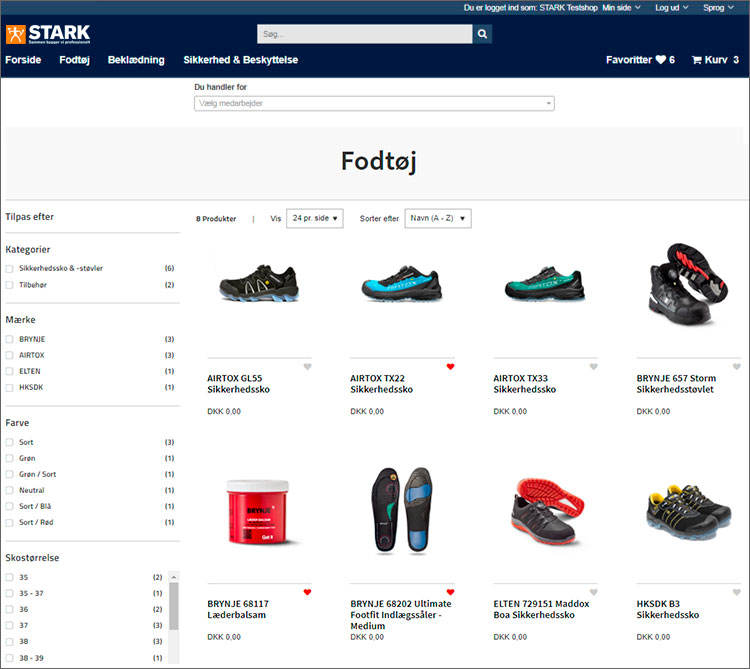This screenshot has width=750, height=669.
Task: Unfavorite AIRTOX TX22 red heart
Action: click(450, 367)
